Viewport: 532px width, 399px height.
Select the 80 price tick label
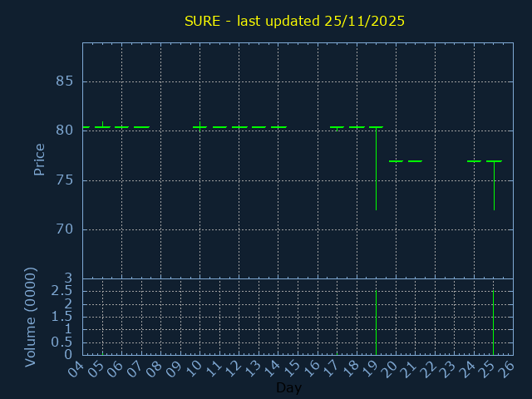[x=65, y=131]
